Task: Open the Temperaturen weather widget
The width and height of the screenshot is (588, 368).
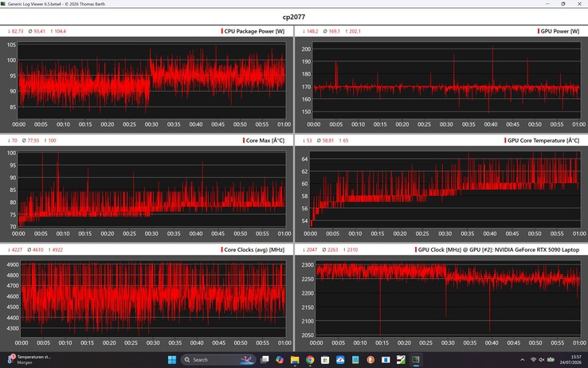Action: pos(29,360)
